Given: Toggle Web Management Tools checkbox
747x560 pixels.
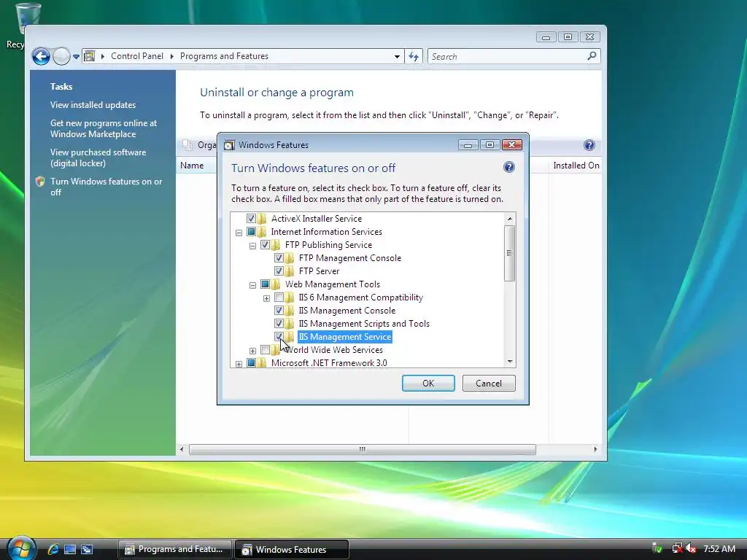Looking at the screenshot, I should (x=265, y=284).
